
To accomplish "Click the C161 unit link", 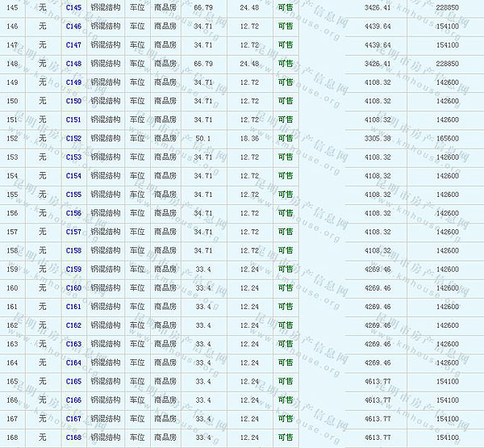I will coord(73,307).
